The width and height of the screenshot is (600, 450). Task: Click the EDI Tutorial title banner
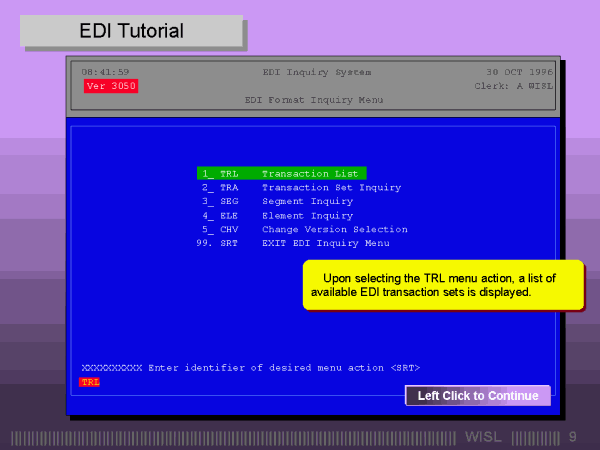click(x=132, y=31)
